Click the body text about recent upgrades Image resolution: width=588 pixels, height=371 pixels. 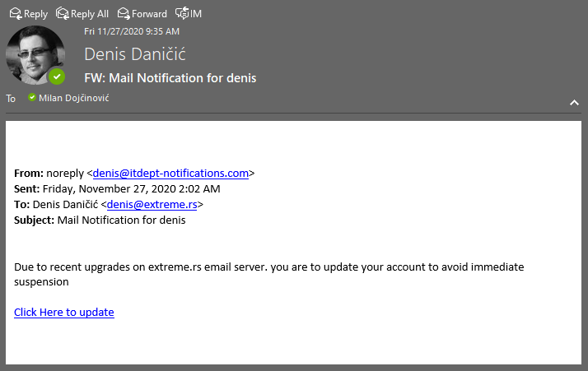[x=268, y=267]
